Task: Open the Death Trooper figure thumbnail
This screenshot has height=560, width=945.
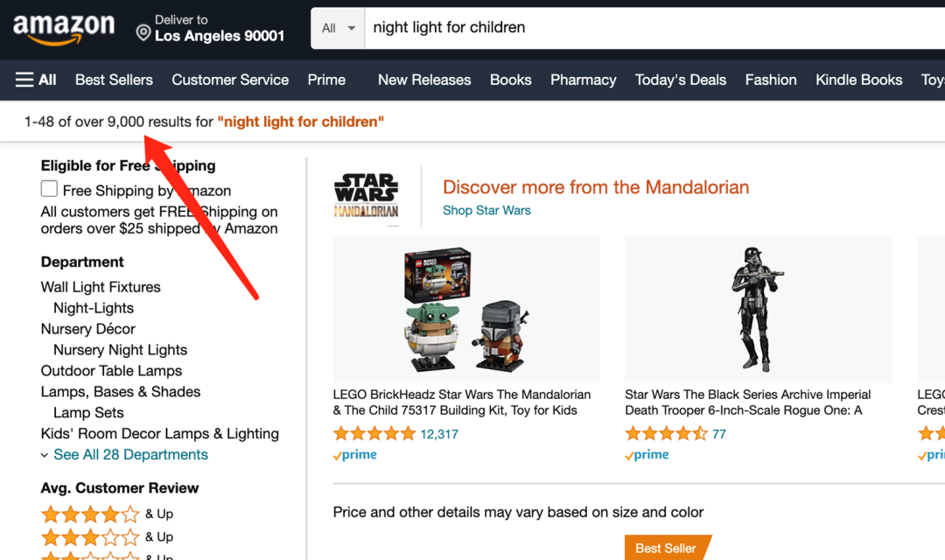Action: 758,310
